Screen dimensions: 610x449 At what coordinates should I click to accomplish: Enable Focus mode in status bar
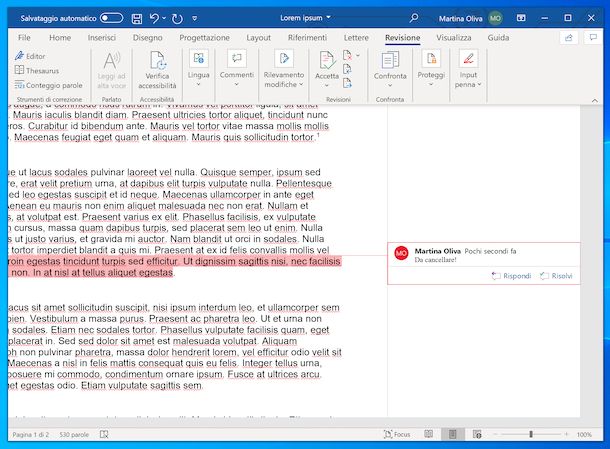tap(397, 434)
